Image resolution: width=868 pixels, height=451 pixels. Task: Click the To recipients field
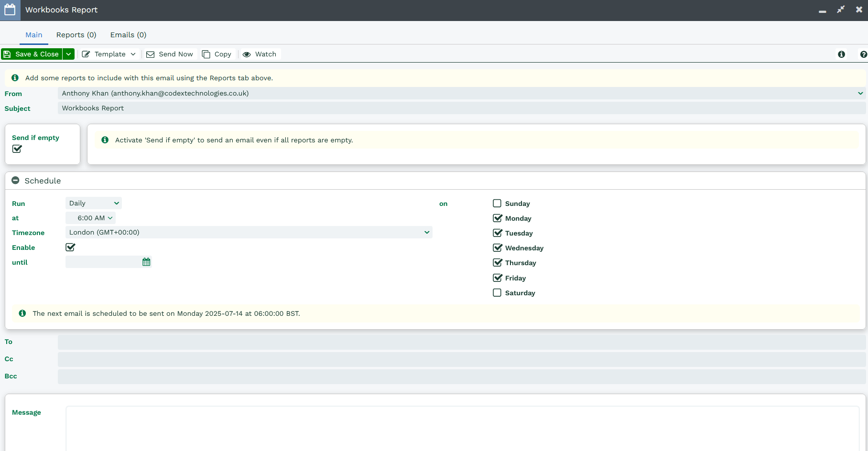462,342
